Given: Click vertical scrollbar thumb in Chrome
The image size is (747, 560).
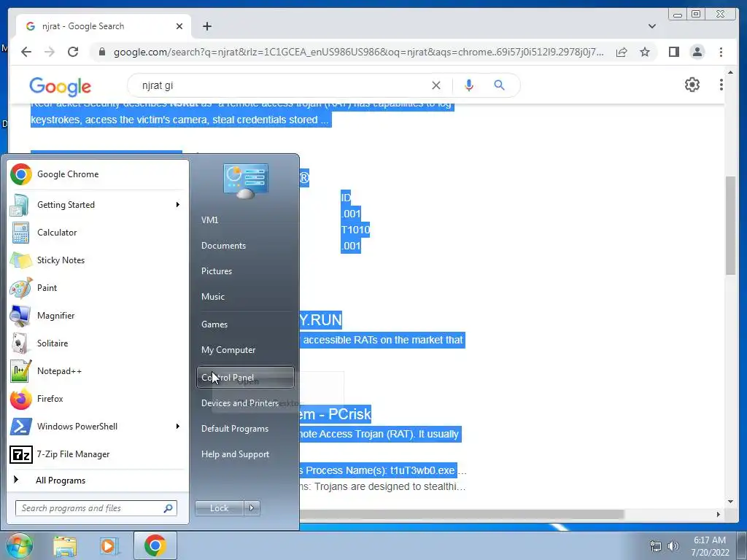Looking at the screenshot, I should pyautogui.click(x=730, y=225).
